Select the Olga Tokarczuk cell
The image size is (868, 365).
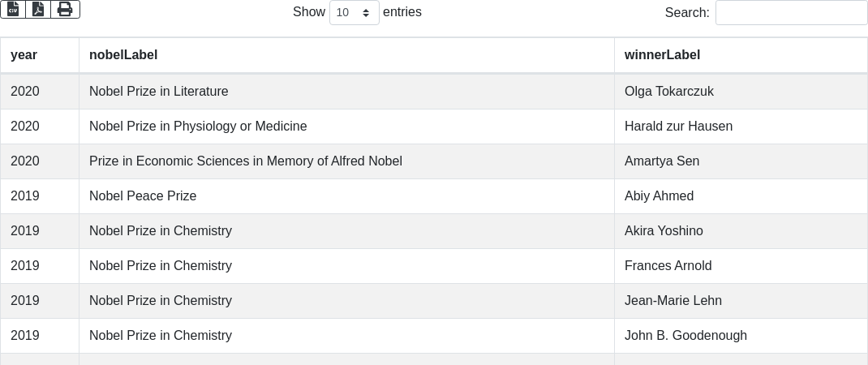pyautogui.click(x=669, y=92)
